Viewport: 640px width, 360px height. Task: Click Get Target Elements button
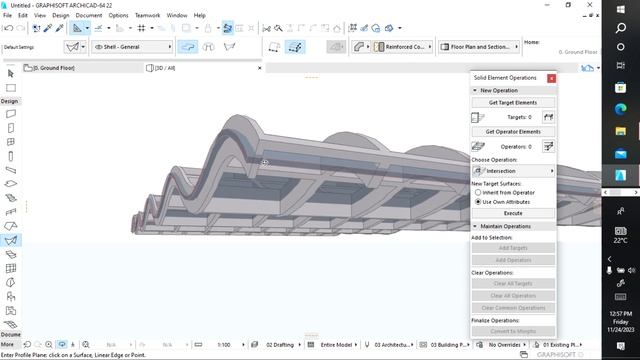tap(513, 103)
